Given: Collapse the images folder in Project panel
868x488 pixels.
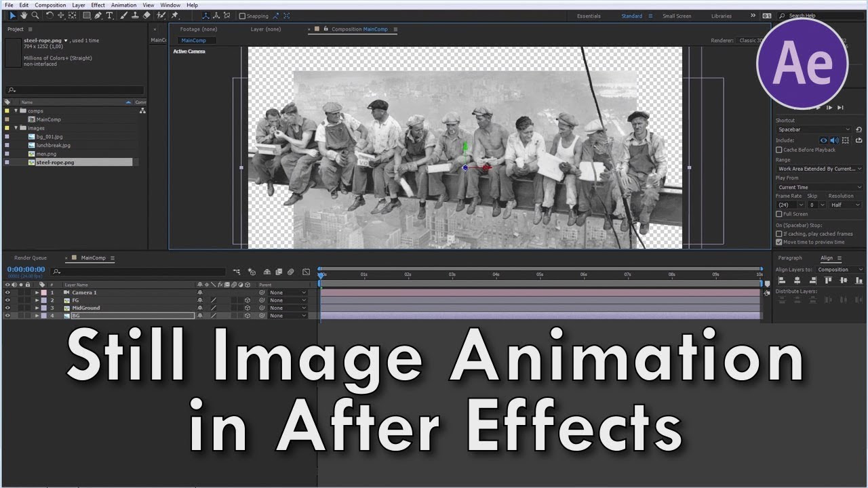Looking at the screenshot, I should (16, 127).
